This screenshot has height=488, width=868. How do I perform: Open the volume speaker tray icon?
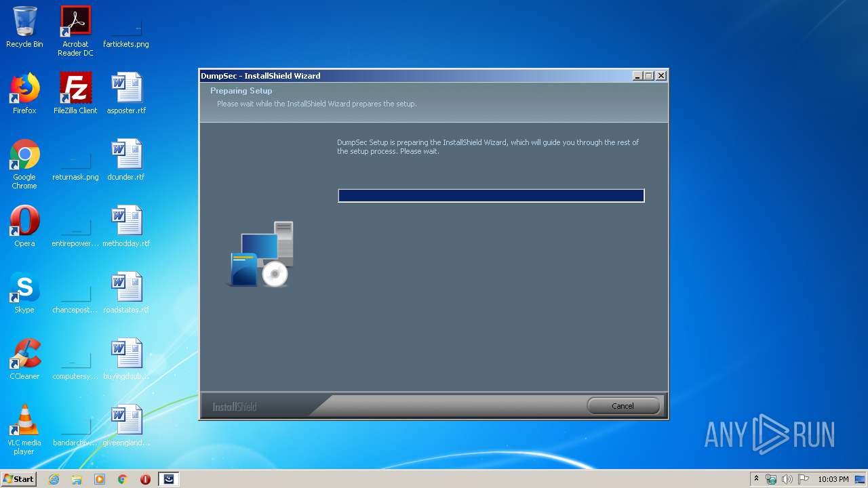click(787, 479)
